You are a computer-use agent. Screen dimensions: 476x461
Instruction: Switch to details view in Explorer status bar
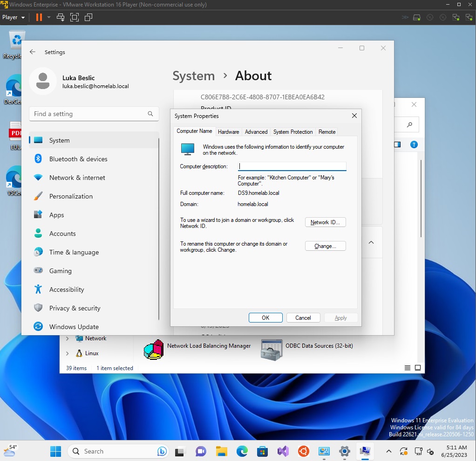(x=408, y=368)
